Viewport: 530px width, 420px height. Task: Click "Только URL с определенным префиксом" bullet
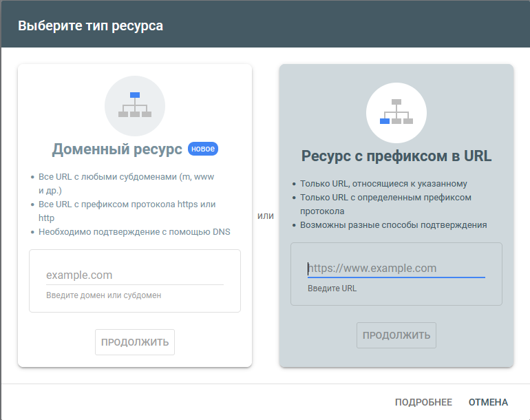click(385, 204)
